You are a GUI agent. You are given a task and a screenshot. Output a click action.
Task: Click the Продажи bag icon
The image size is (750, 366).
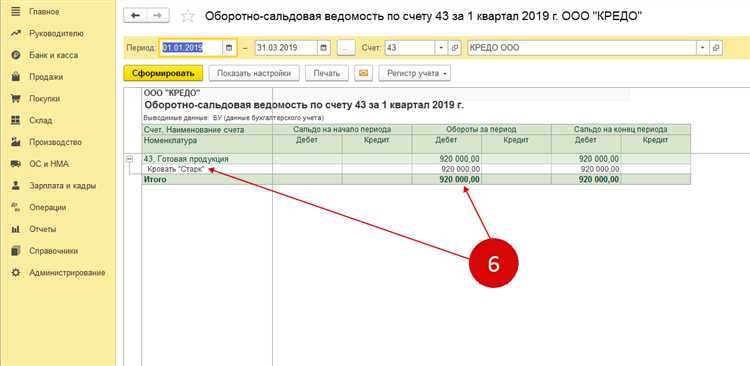[16, 77]
